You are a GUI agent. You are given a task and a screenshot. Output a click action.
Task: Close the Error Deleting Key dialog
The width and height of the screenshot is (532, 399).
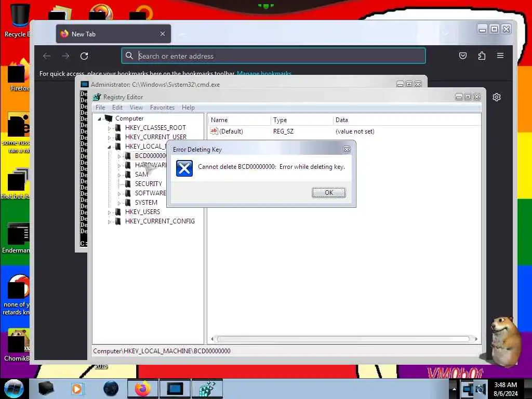click(347, 149)
